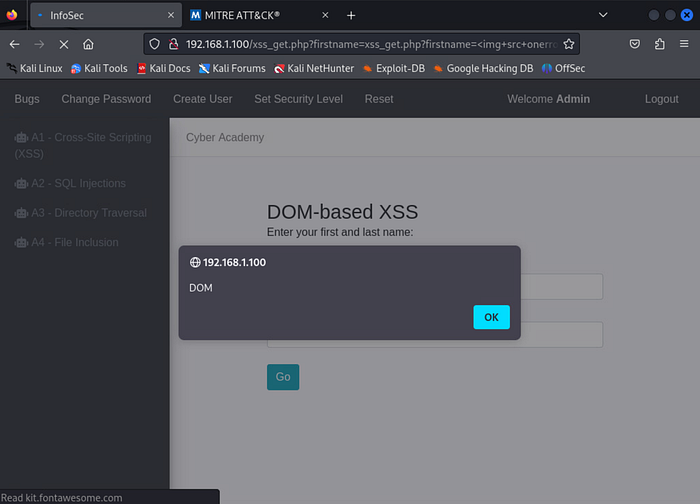Click the DOM-based XSS heading
700x504 pixels.
342,212
